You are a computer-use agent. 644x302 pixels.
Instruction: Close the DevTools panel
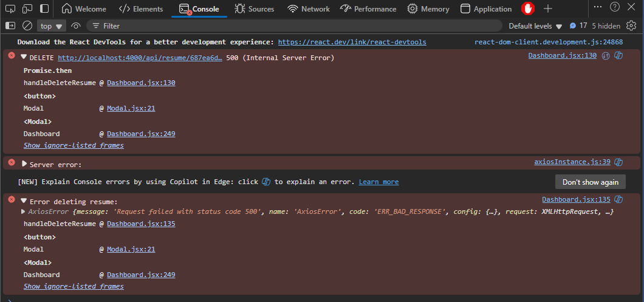tap(631, 7)
